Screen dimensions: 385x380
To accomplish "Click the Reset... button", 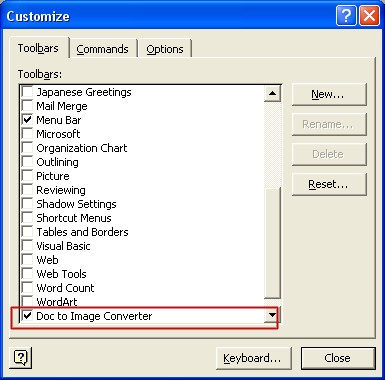I will [329, 184].
